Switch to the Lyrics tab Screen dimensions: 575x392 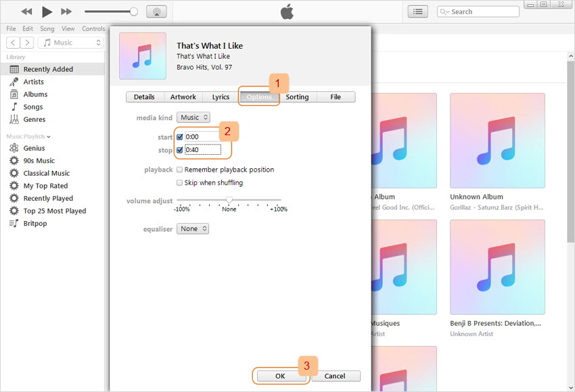[221, 97]
